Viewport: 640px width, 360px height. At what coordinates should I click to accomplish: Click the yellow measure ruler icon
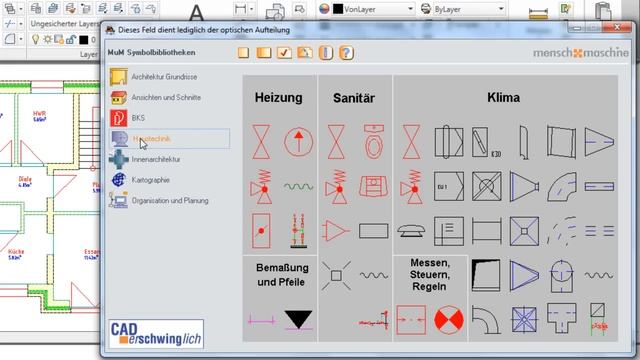tap(538, 14)
